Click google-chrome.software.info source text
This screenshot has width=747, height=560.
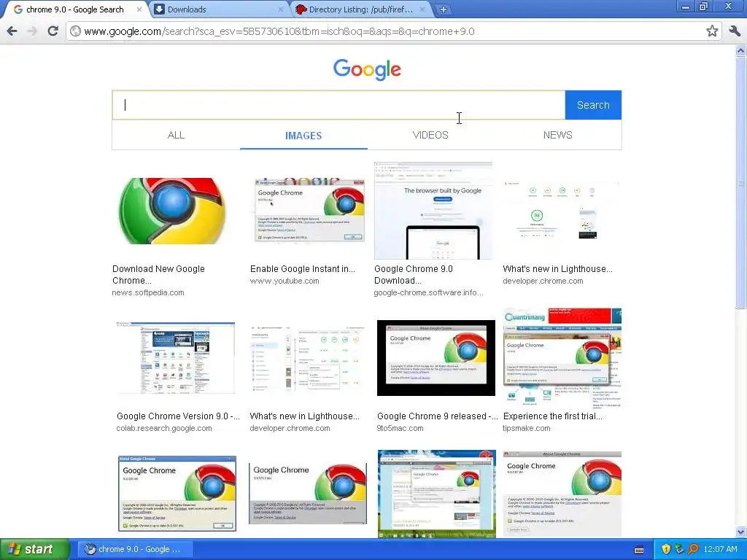pos(428,293)
